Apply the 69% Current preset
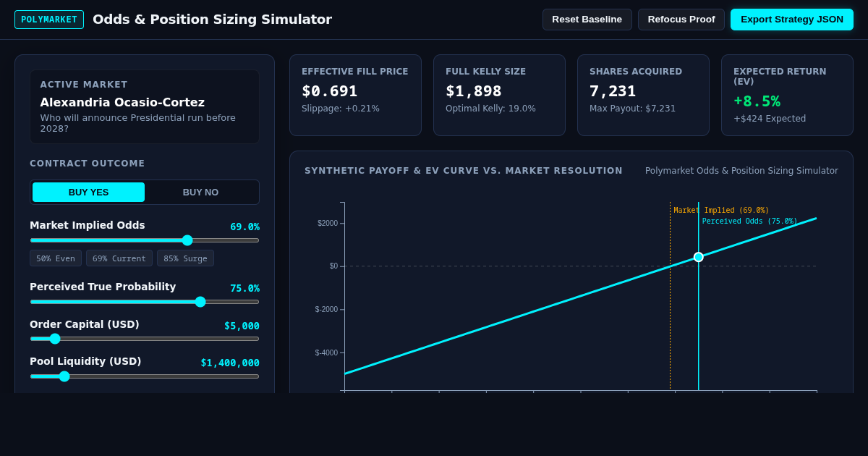The height and width of the screenshot is (456, 868). (119, 258)
